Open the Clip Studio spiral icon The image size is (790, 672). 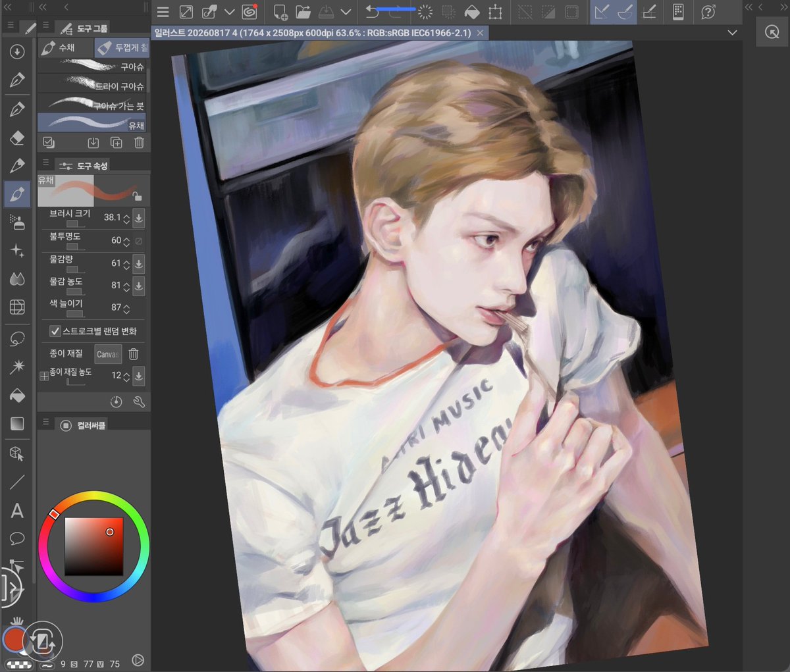tap(250, 12)
